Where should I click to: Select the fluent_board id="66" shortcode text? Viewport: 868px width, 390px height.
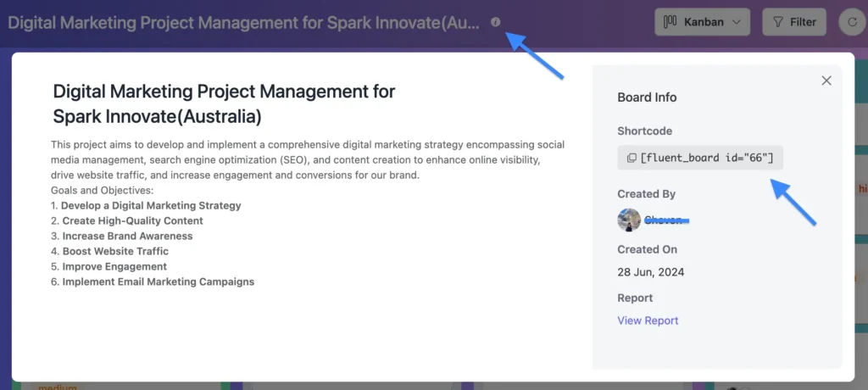click(x=708, y=158)
